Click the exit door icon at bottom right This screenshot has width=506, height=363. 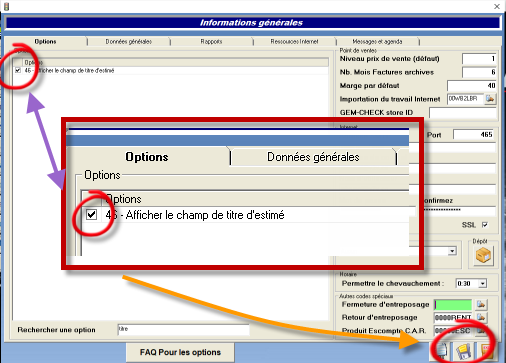coord(486,352)
